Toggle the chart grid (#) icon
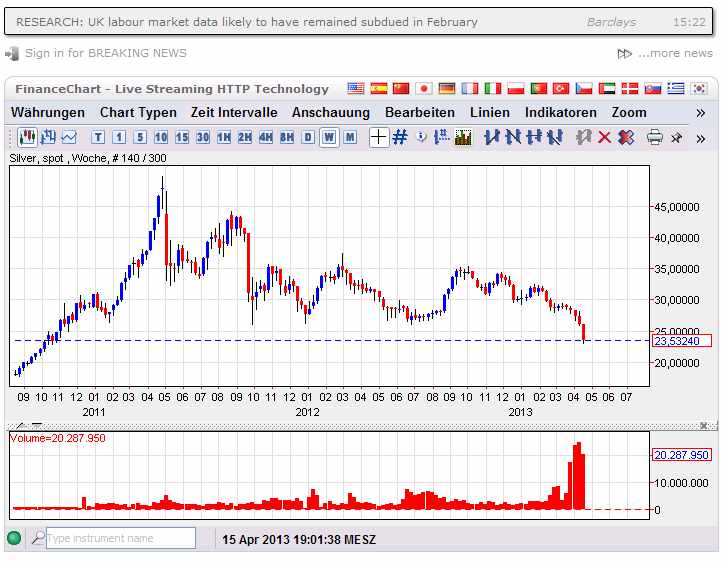The height and width of the screenshot is (565, 726). point(400,138)
